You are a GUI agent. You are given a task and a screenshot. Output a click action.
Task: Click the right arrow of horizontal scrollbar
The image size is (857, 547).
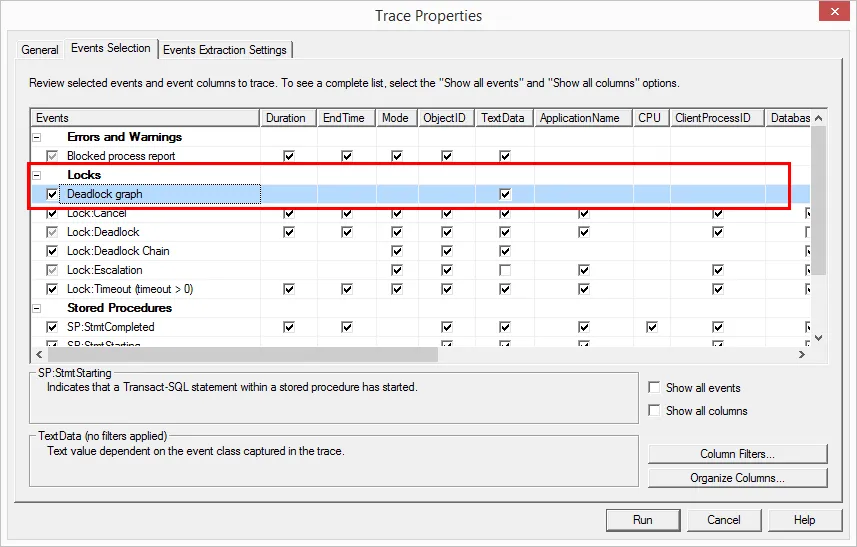tap(802, 354)
